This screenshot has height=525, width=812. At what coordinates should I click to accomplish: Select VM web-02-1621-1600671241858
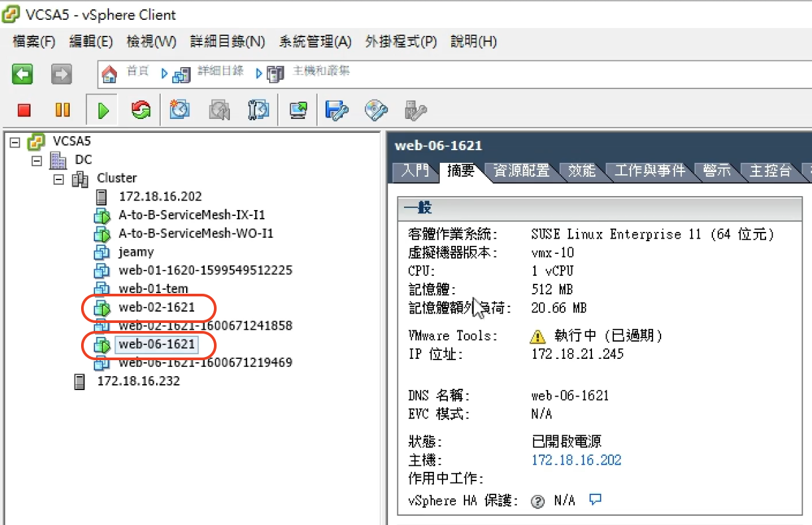[205, 326]
